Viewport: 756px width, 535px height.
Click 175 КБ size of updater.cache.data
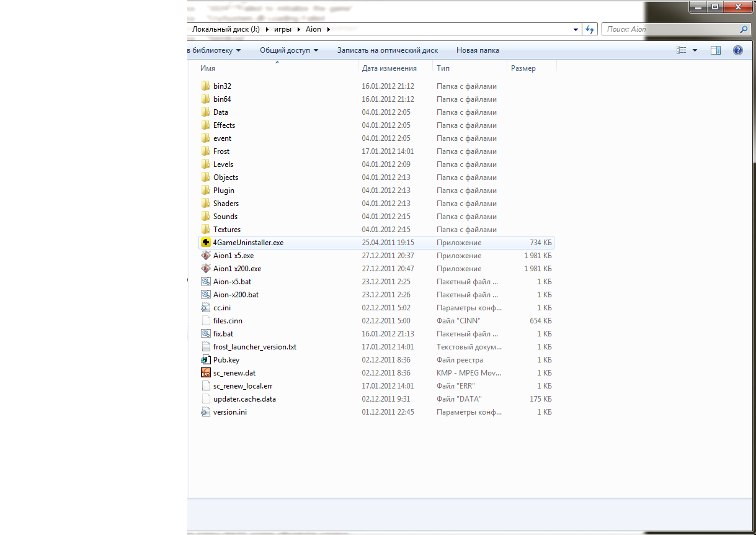541,399
